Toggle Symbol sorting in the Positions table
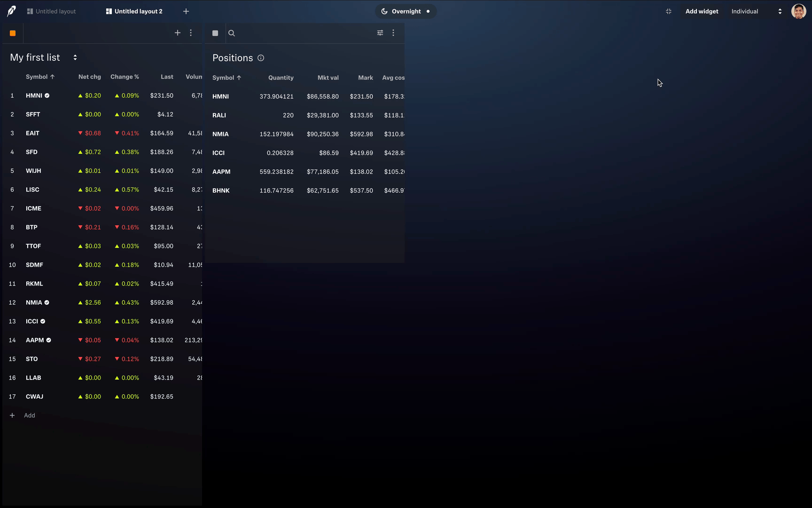 point(226,78)
